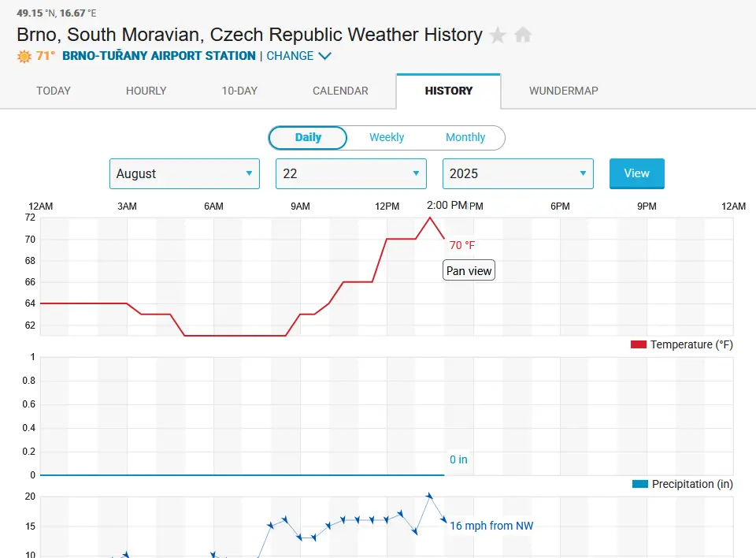
Task: Click the red Temperature legend swatch
Action: click(638, 344)
